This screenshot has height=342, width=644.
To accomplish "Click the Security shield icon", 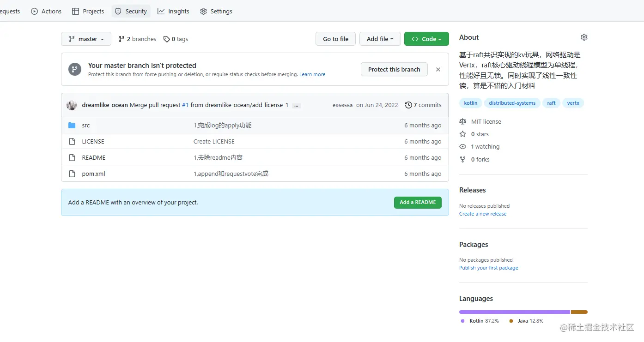I will (118, 12).
